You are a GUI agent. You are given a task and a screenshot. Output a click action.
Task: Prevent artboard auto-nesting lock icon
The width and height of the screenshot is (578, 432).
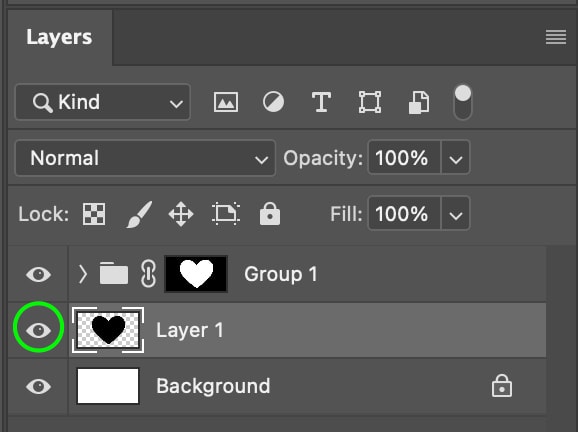pos(226,214)
